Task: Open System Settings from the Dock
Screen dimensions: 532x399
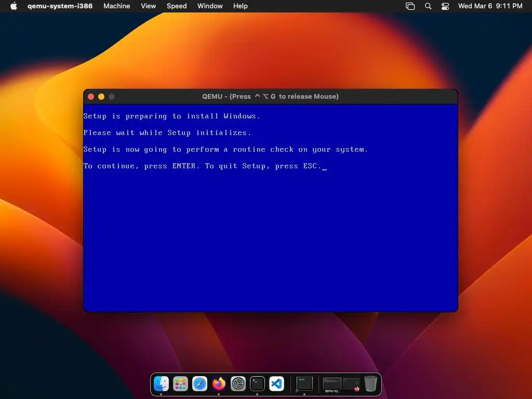Action: pyautogui.click(x=238, y=384)
